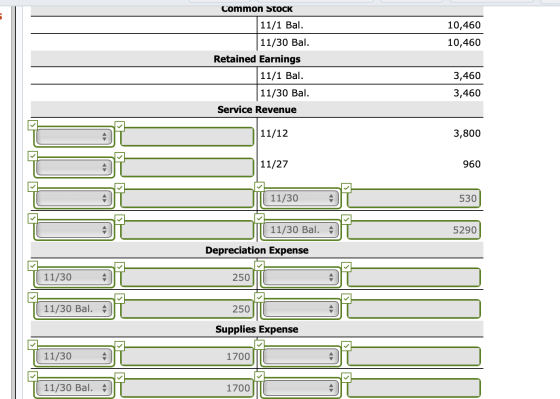This screenshot has width=560, height=399.
Task: Open the Supplies Expense 11/30 Bal. dropdown
Action: point(74,388)
